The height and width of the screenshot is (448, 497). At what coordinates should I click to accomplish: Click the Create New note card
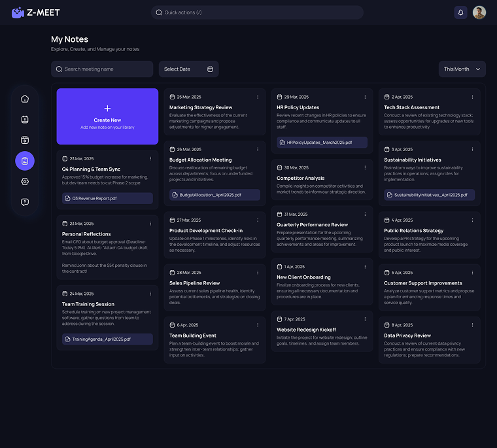coord(107,116)
